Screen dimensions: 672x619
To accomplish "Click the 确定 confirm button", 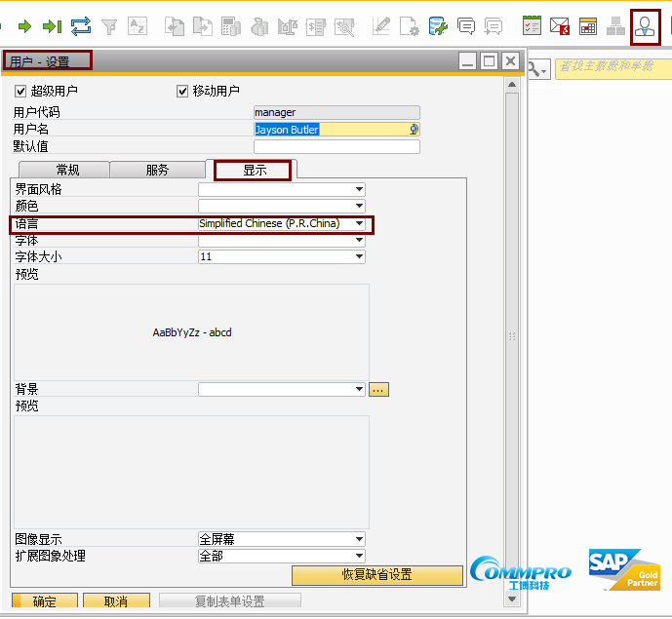I will click(44, 601).
